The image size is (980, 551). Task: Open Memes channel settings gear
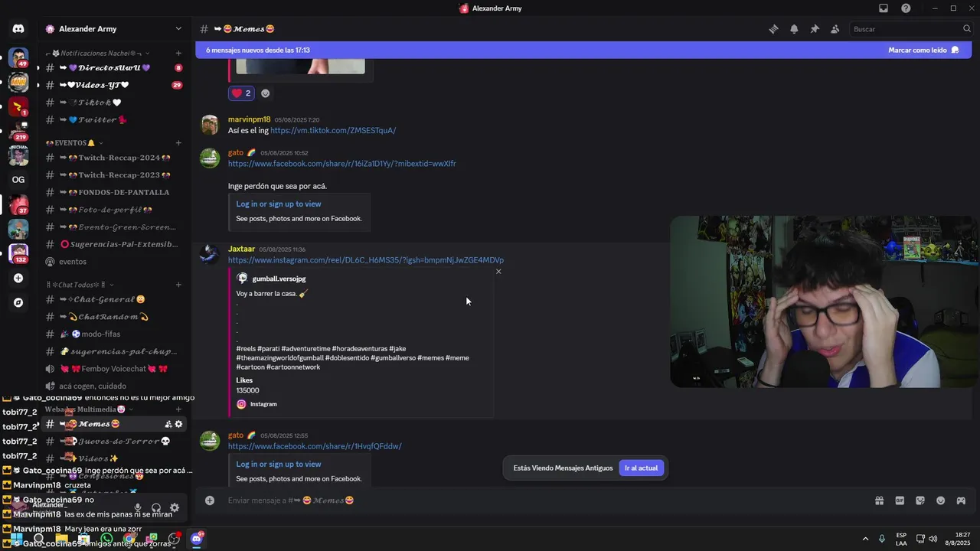click(x=179, y=424)
